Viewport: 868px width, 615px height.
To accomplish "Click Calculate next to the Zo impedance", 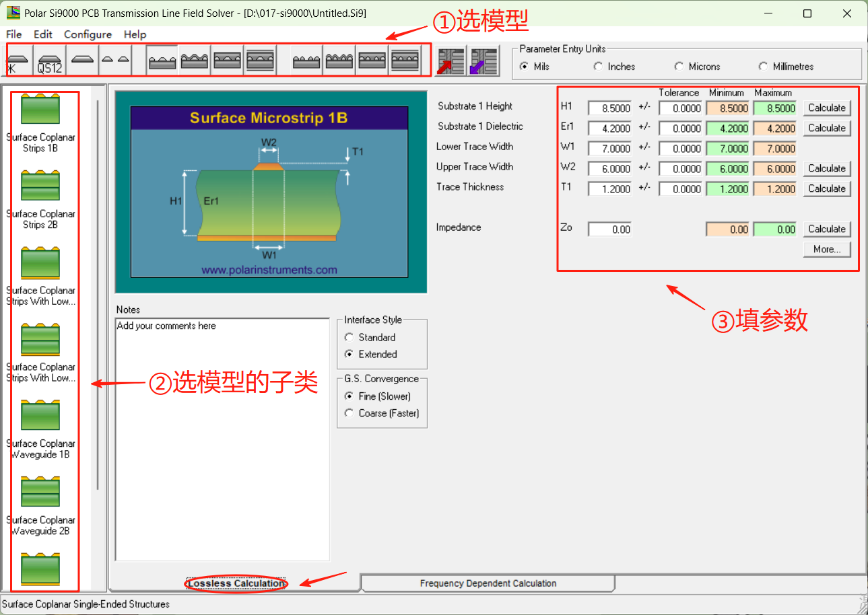I will pyautogui.click(x=826, y=229).
